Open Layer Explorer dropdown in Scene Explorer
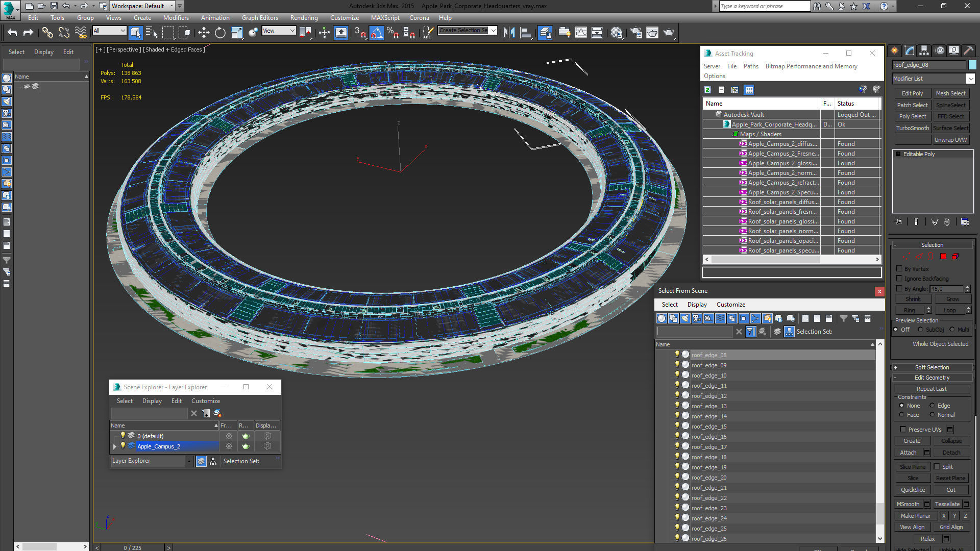The height and width of the screenshot is (551, 980). click(x=189, y=461)
